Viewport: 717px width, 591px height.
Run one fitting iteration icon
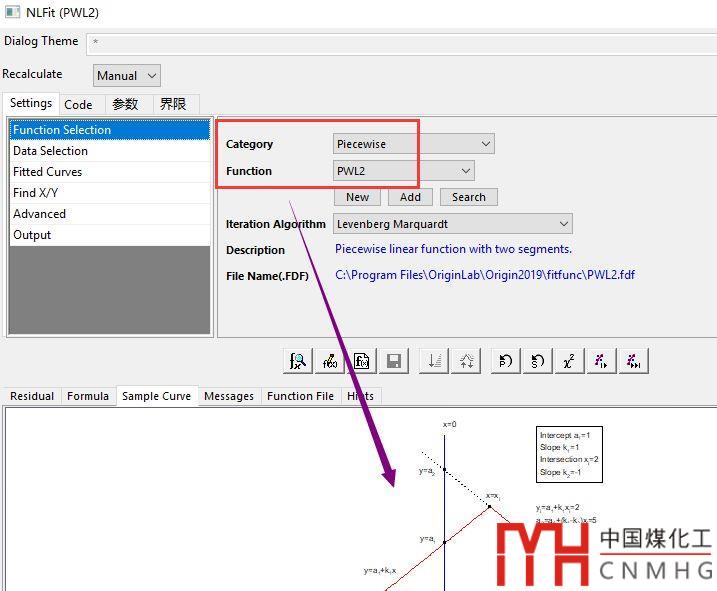(x=601, y=361)
